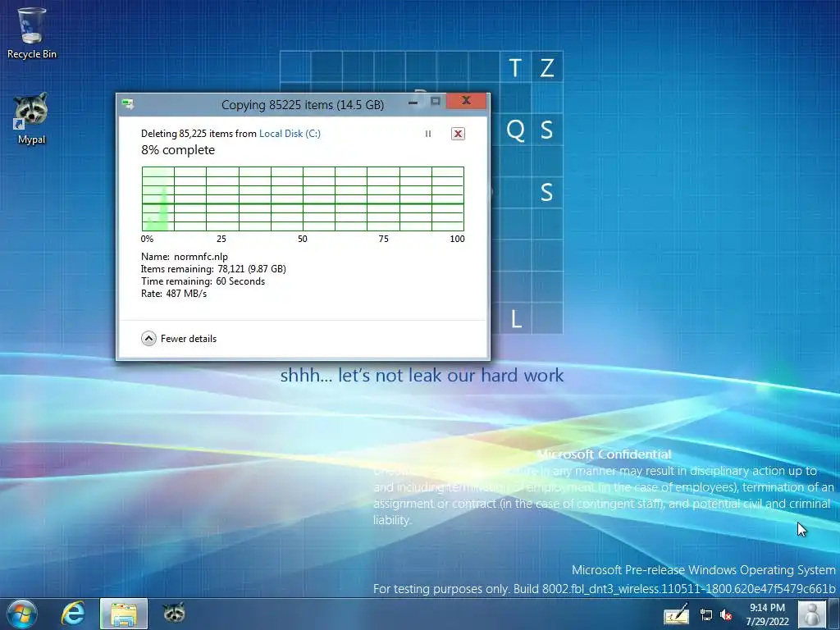Image resolution: width=840 pixels, height=630 pixels.
Task: Open the Recycle Bin desktop icon
Action: (32, 33)
